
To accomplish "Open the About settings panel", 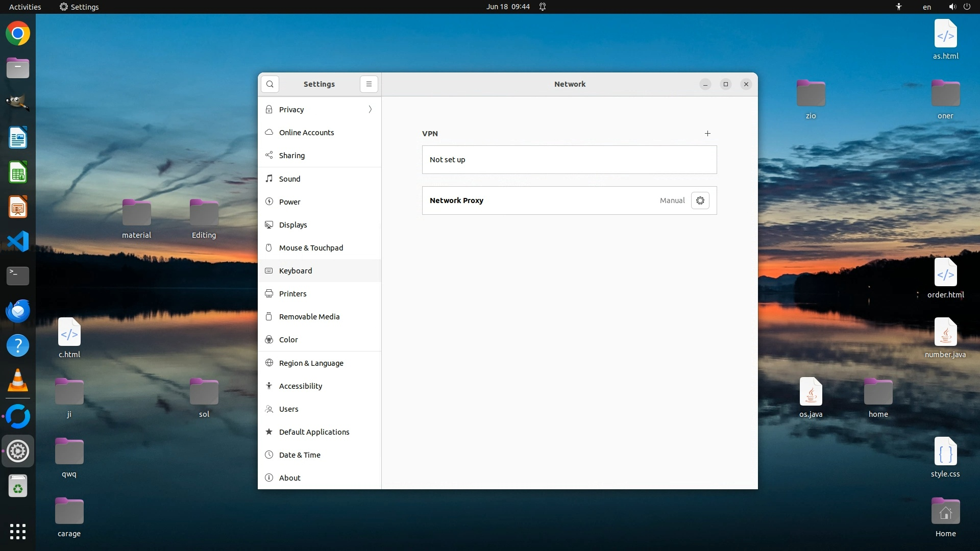I will [289, 478].
